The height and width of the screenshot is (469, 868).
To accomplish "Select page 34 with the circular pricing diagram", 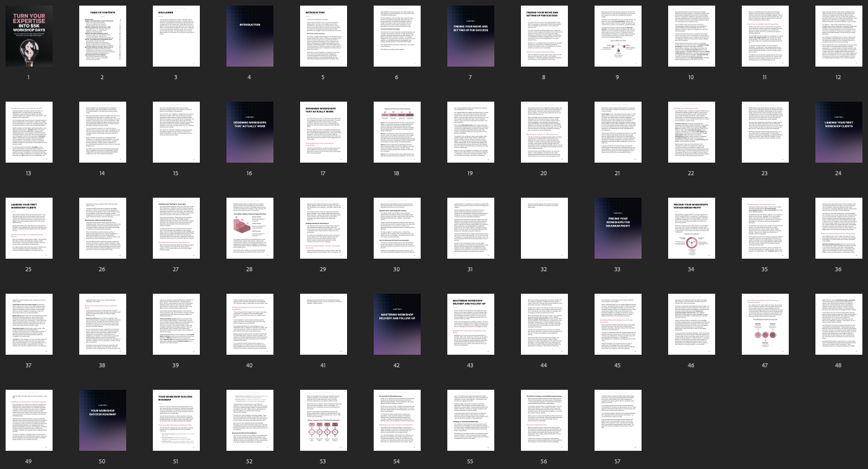I will tap(691, 229).
